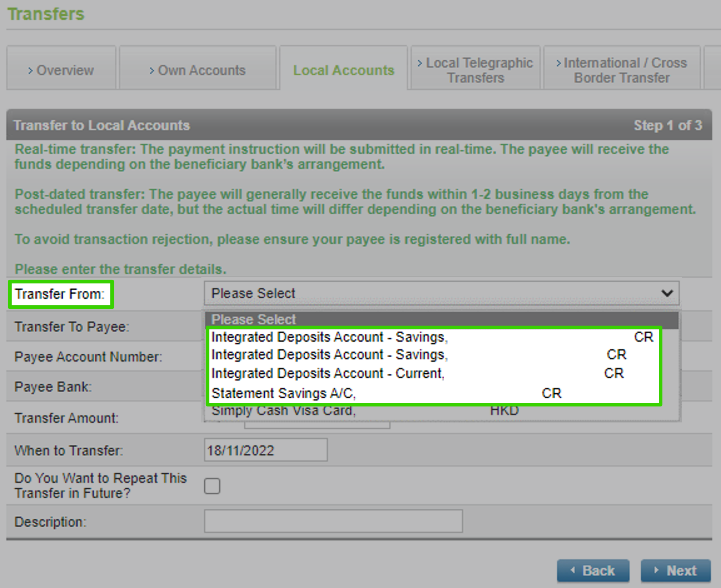Click the When to Transfer date field

266,450
